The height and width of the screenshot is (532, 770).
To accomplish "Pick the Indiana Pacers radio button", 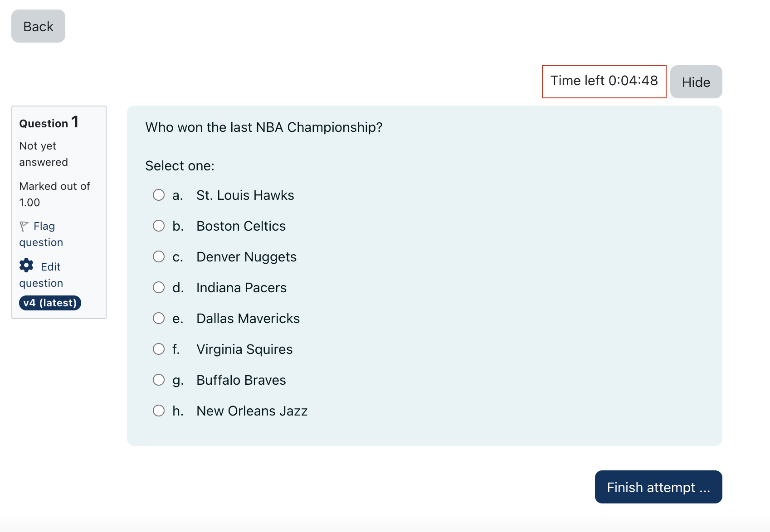I will click(x=159, y=288).
